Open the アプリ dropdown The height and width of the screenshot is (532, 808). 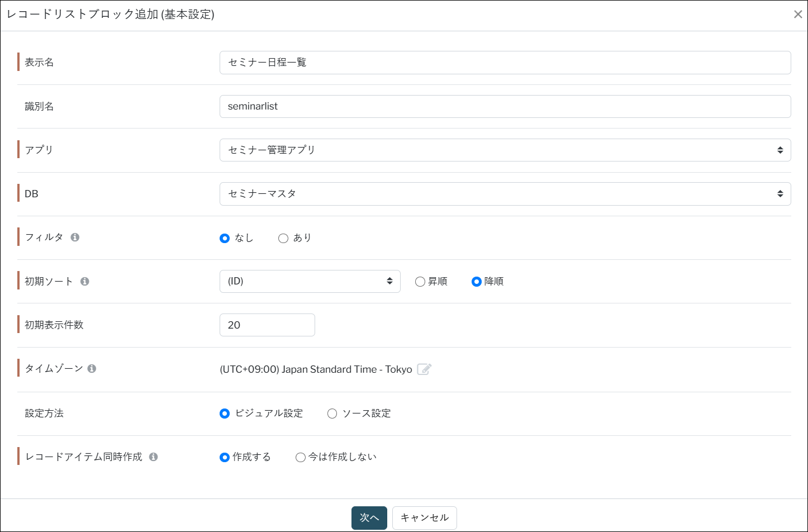pyautogui.click(x=505, y=150)
